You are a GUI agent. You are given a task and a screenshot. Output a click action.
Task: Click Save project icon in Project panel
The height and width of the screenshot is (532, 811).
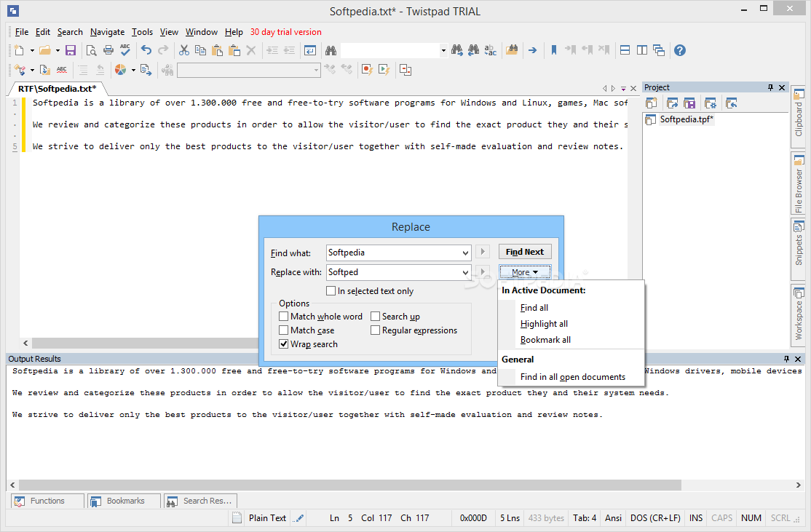689,103
